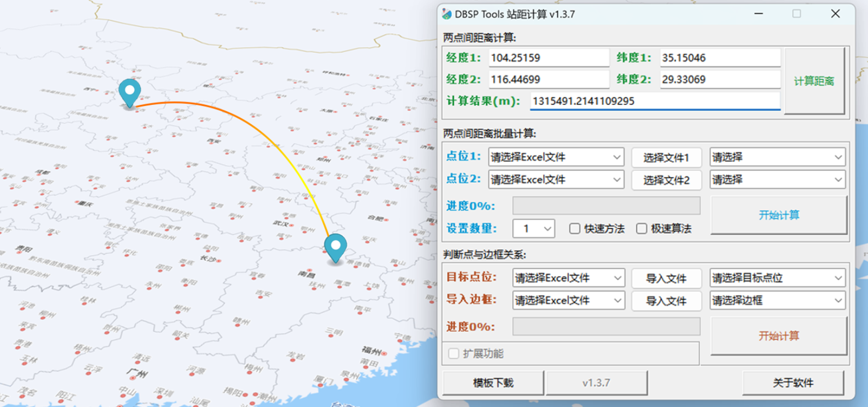The width and height of the screenshot is (868, 407).
Task: Open the 导入边框 Excel file dropdown
Action: [x=568, y=300]
